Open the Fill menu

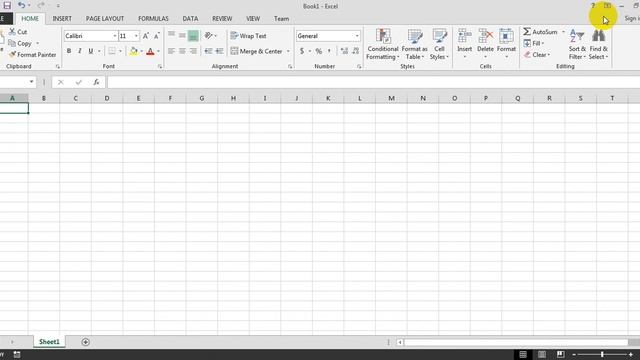coord(534,43)
